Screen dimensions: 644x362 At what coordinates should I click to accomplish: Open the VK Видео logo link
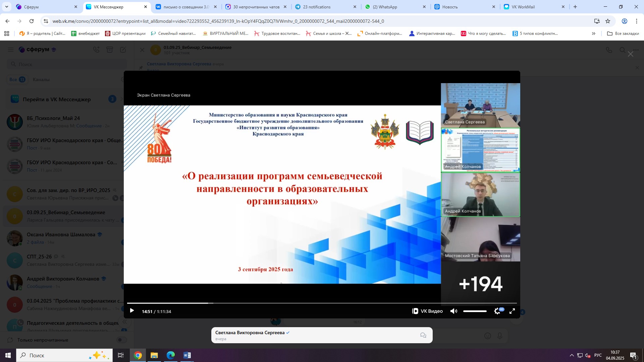tap(427, 311)
